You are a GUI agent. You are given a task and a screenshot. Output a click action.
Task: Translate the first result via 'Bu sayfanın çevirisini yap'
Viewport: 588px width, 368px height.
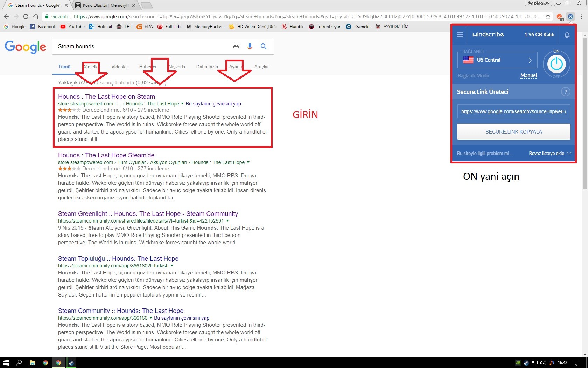click(x=213, y=104)
